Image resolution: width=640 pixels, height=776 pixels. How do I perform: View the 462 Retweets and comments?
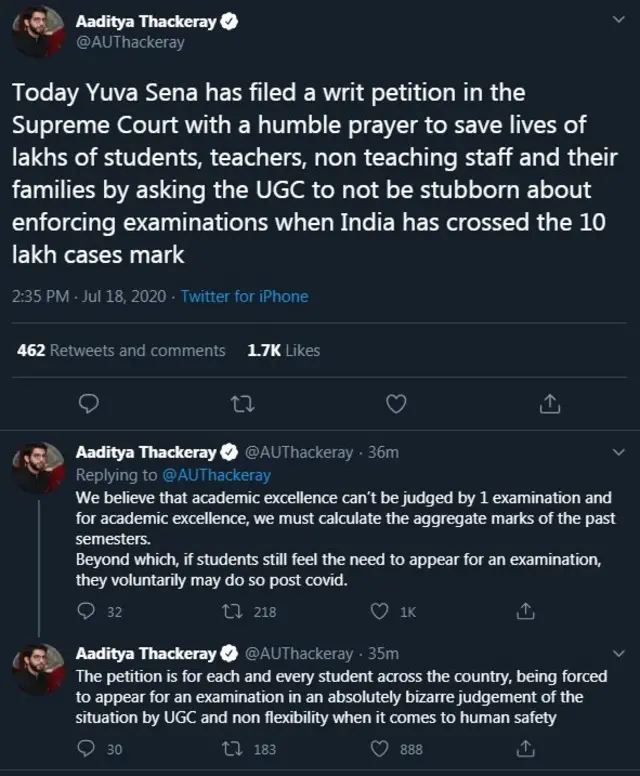click(x=121, y=350)
